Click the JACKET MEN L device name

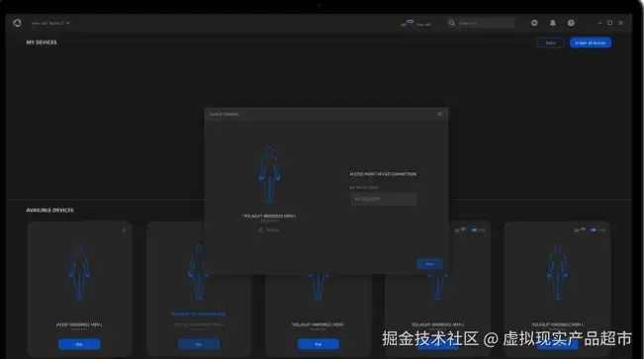pyautogui.click(x=79, y=324)
